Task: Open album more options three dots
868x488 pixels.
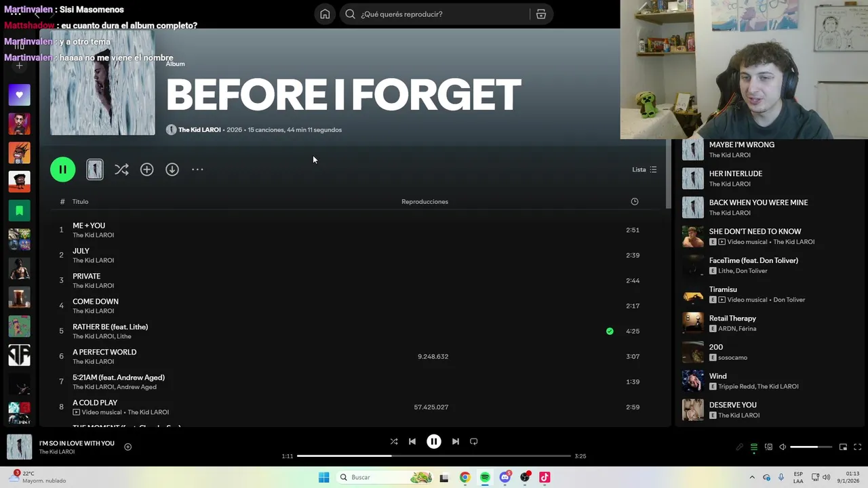Action: 197,169
